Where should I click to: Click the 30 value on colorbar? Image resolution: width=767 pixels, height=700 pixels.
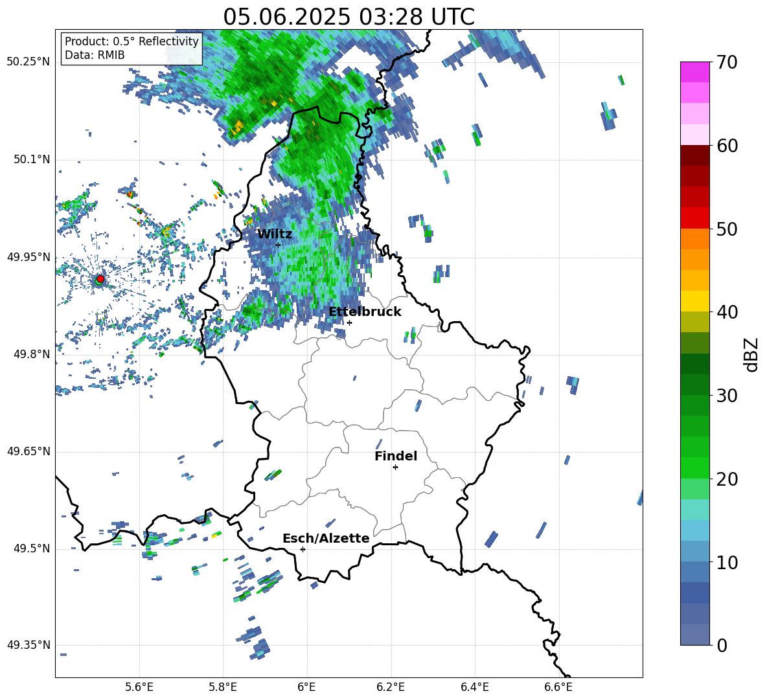(x=727, y=396)
